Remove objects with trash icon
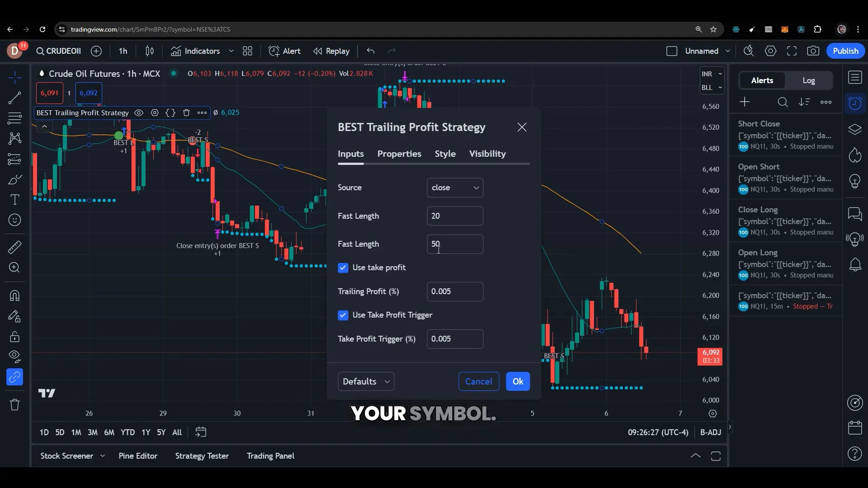 tap(14, 404)
